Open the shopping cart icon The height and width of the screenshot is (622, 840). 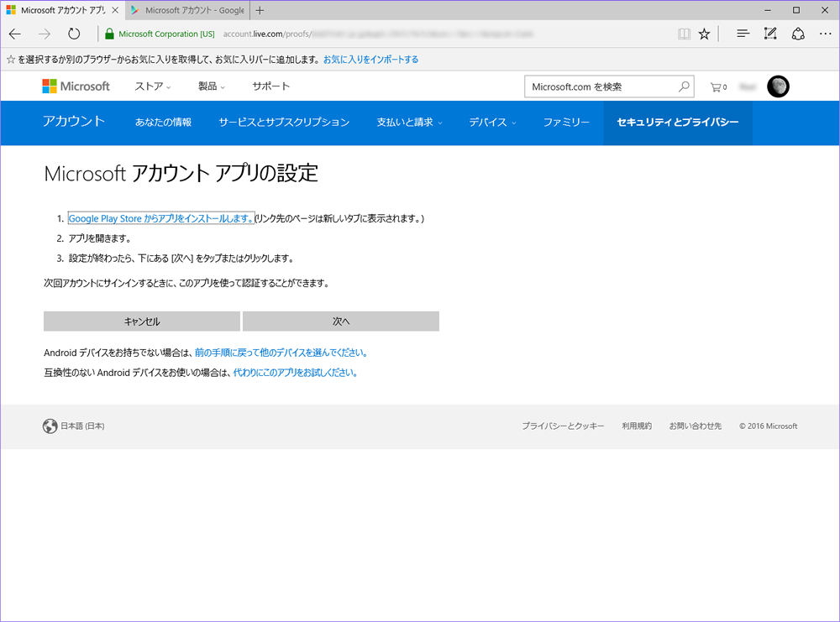click(x=718, y=86)
